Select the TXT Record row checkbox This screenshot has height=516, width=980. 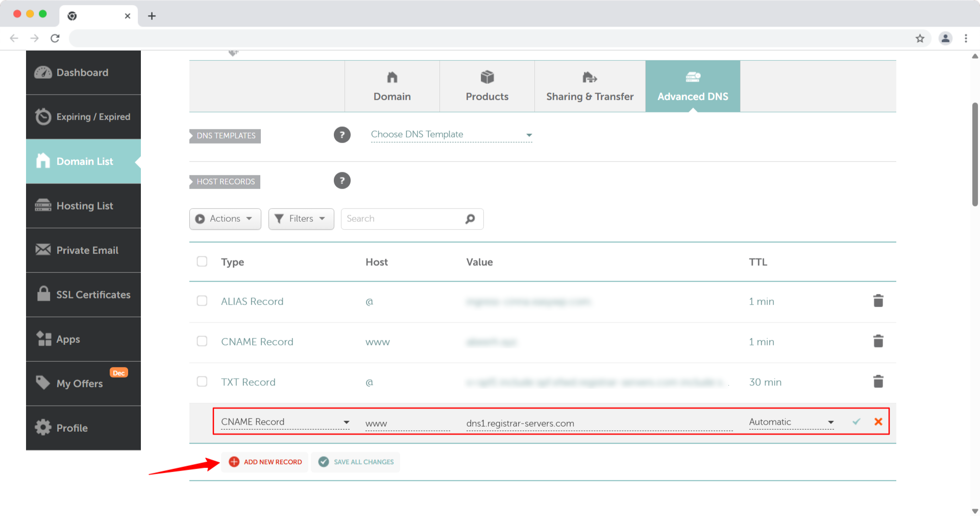202,381
